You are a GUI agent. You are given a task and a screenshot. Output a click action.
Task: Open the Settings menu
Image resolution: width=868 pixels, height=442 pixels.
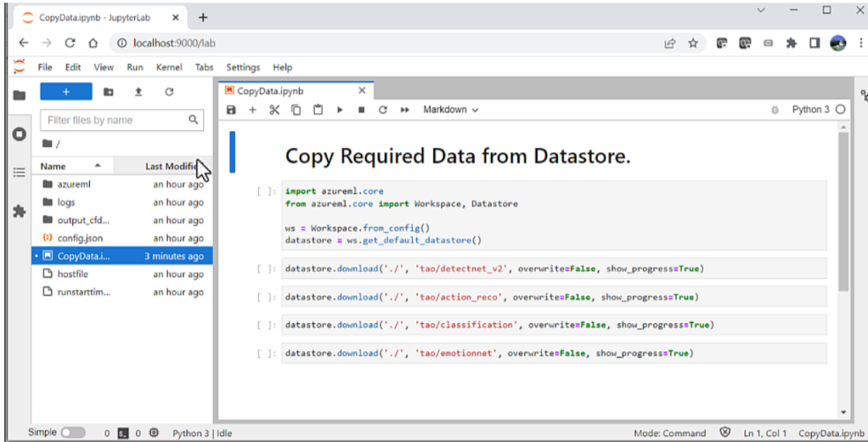pos(243,68)
